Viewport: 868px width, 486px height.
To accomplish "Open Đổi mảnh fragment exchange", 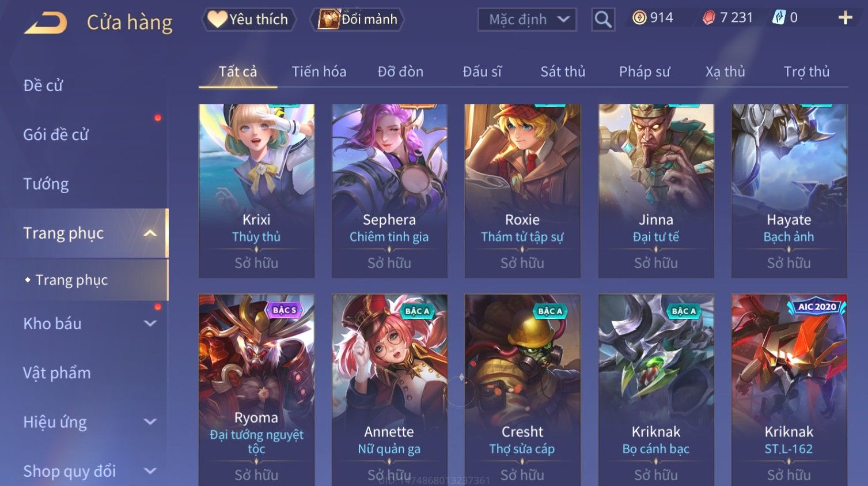I will coord(357,19).
